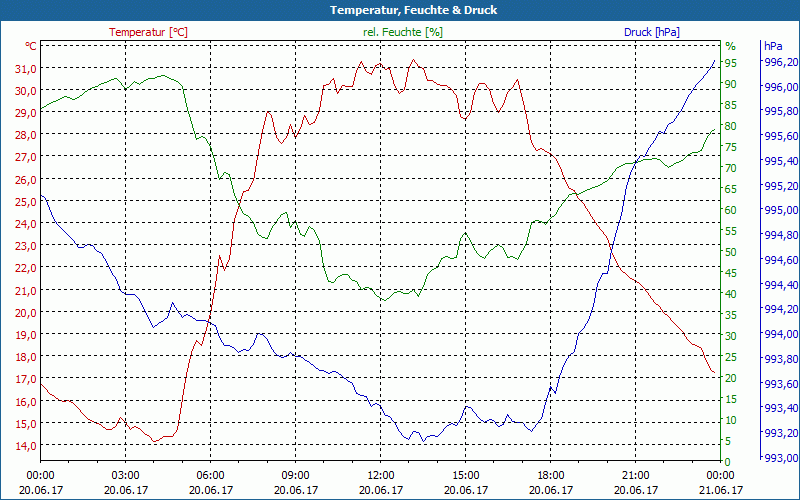Click the '18:00' time axis label

tap(551, 476)
